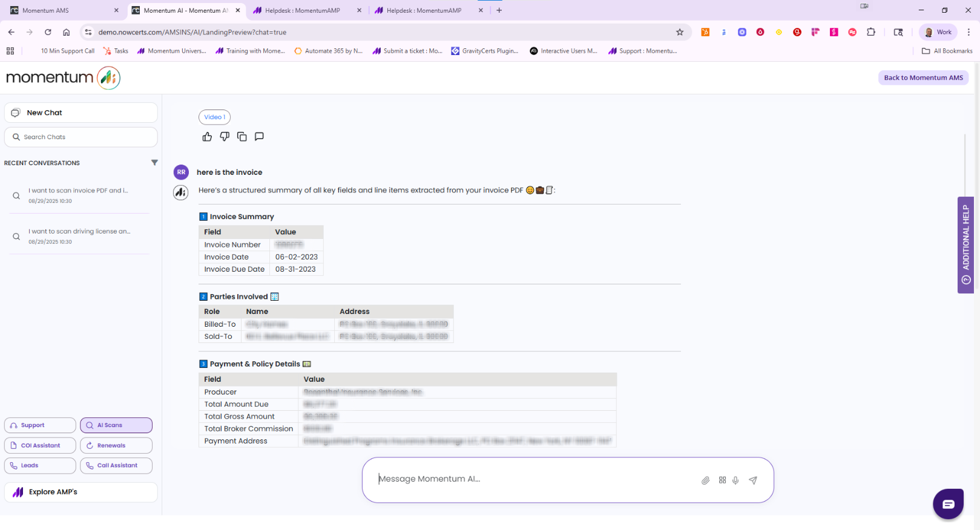The height and width of the screenshot is (530, 980).
Task: Click Back to Momentum AMS button
Action: (923, 77)
